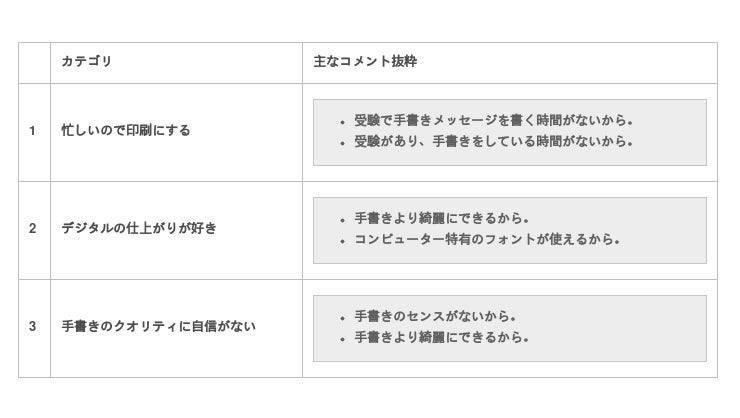
Task: Click 手書きより綺麗にできるから in row 2
Action: [441, 219]
